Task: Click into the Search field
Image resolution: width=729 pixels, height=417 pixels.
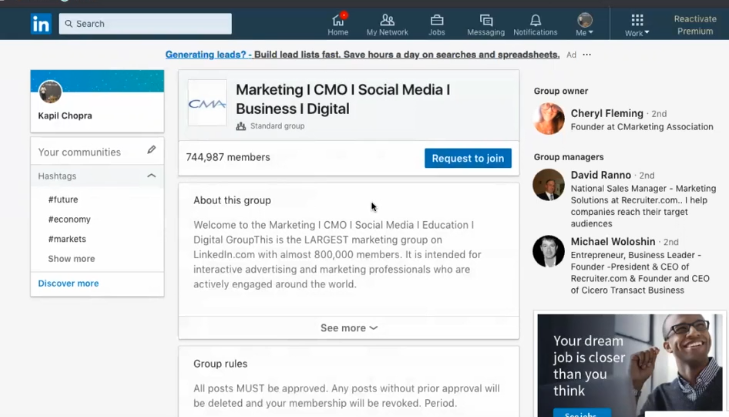Action: coord(145,24)
